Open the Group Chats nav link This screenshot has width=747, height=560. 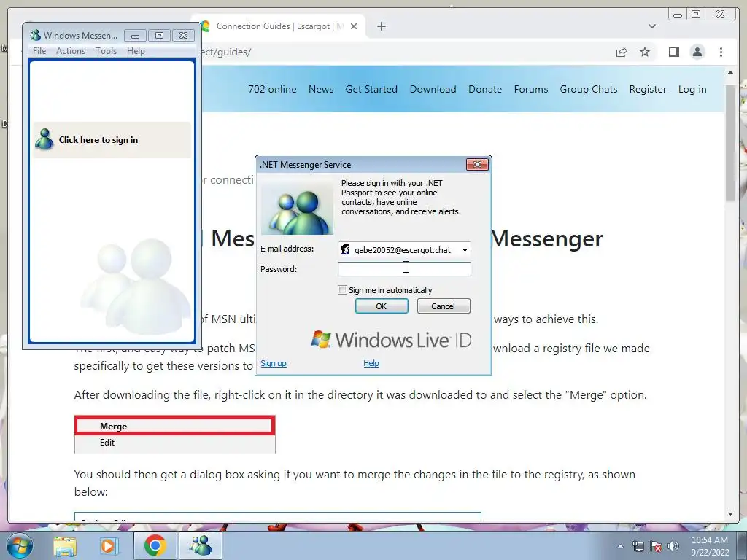[589, 89]
